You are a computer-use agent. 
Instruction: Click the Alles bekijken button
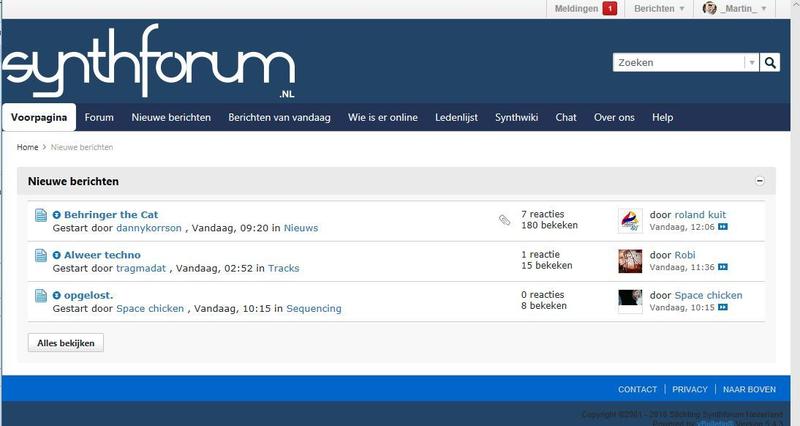point(66,343)
